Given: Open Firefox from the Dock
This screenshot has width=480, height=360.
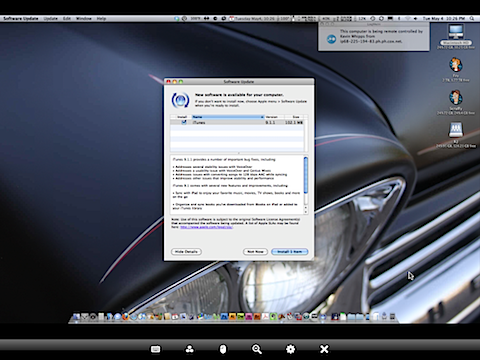Looking at the screenshot, I should (x=126, y=316).
